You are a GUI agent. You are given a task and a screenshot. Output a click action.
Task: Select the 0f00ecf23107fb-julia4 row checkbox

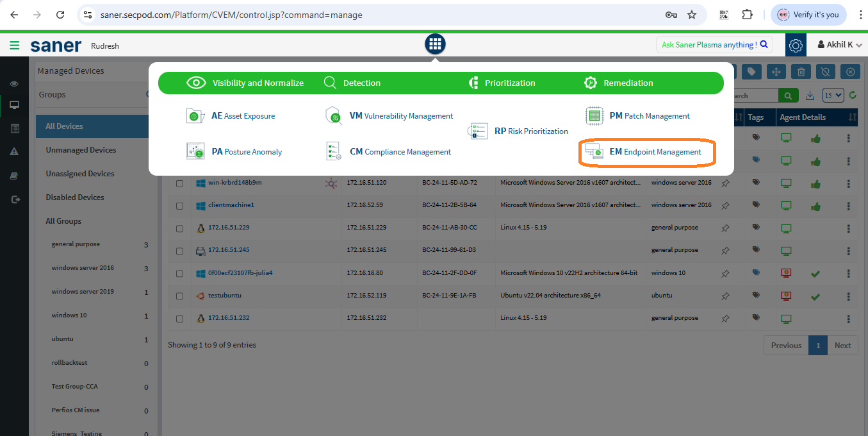click(x=179, y=273)
